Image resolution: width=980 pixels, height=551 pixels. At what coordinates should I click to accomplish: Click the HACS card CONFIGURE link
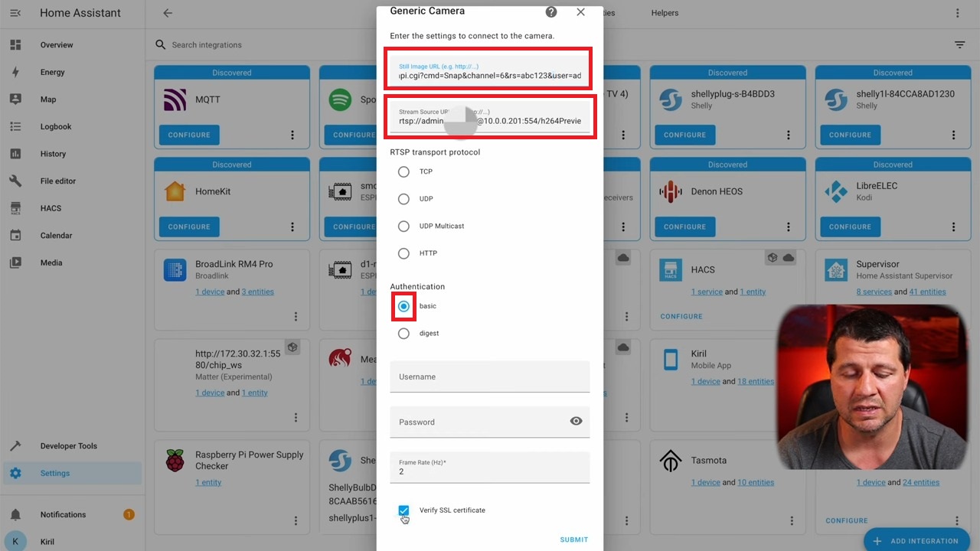681,316
